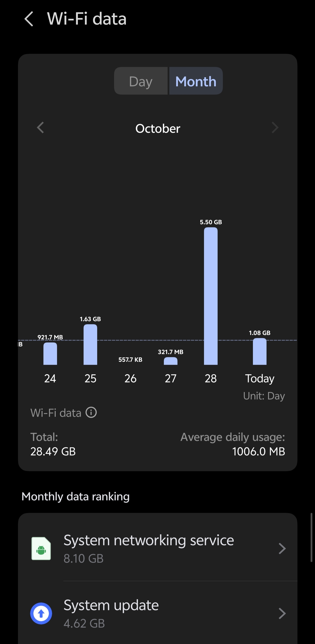The image size is (315, 644).
Task: Expand System update details chevron
Action: pos(282,613)
